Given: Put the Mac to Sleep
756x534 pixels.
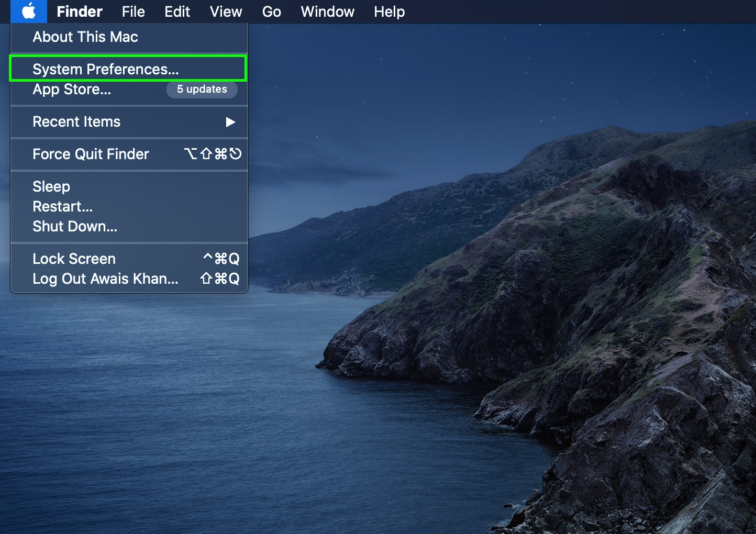Looking at the screenshot, I should click(51, 187).
